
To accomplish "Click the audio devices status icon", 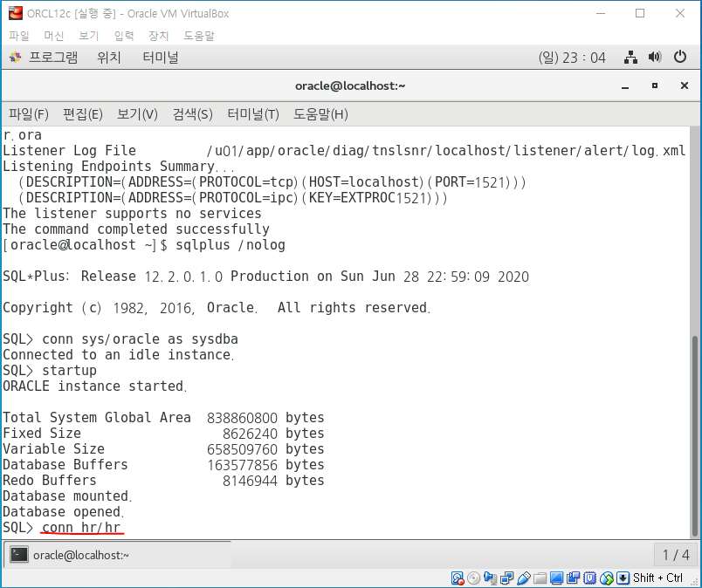I will [x=490, y=578].
